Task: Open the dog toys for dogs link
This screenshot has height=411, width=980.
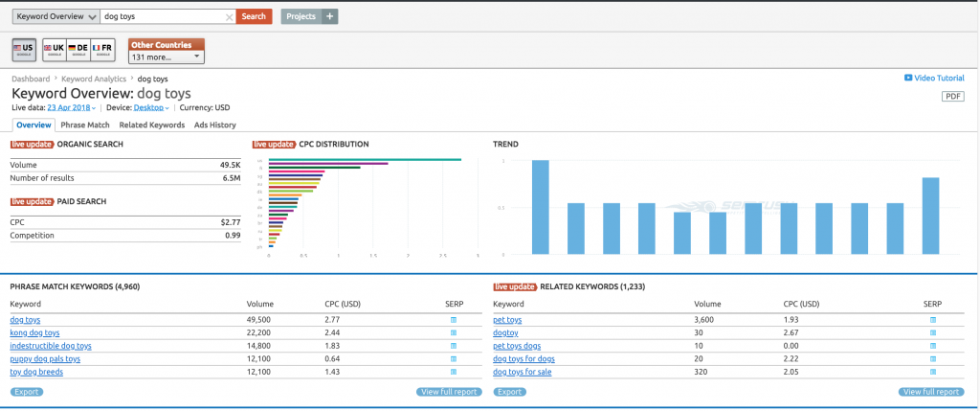Action: click(524, 359)
